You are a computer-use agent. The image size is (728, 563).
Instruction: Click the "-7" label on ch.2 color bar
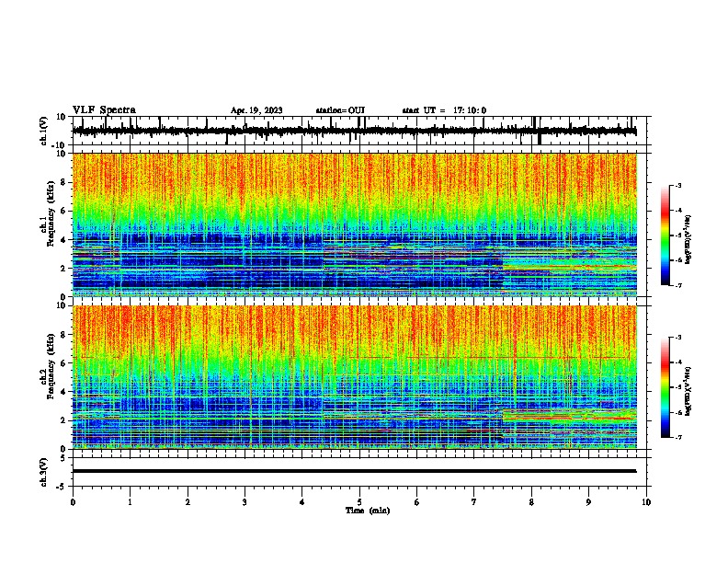678,437
